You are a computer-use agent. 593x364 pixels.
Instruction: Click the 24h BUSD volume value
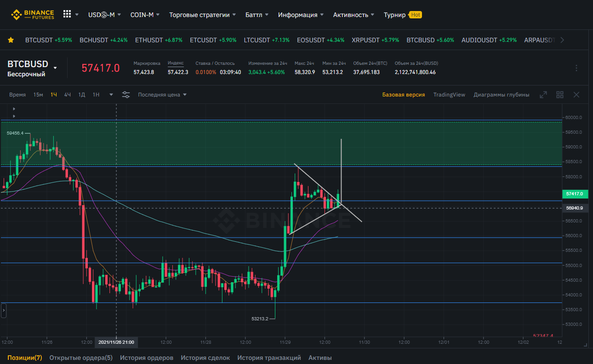(x=415, y=72)
